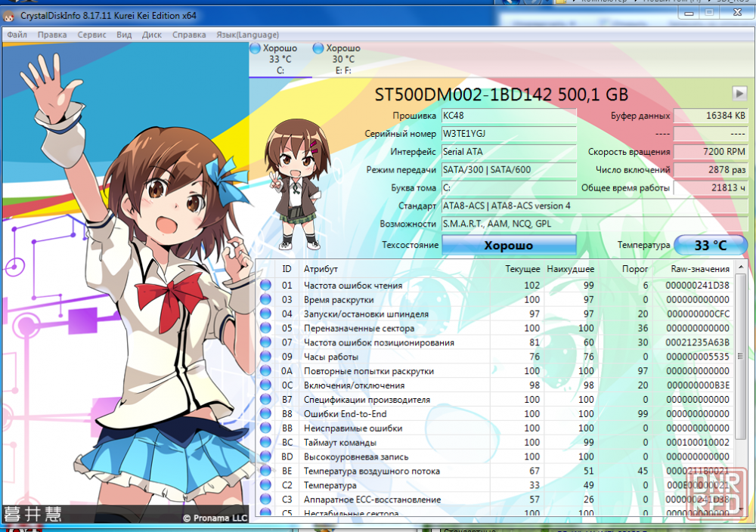Select the Переназначенные сектора row
This screenshot has width=756, height=532.
click(x=495, y=328)
